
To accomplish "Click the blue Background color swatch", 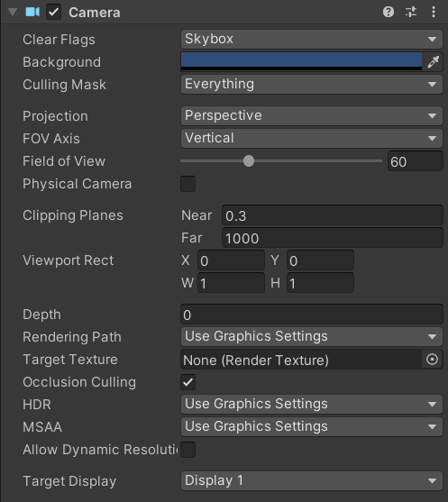I will click(x=301, y=61).
